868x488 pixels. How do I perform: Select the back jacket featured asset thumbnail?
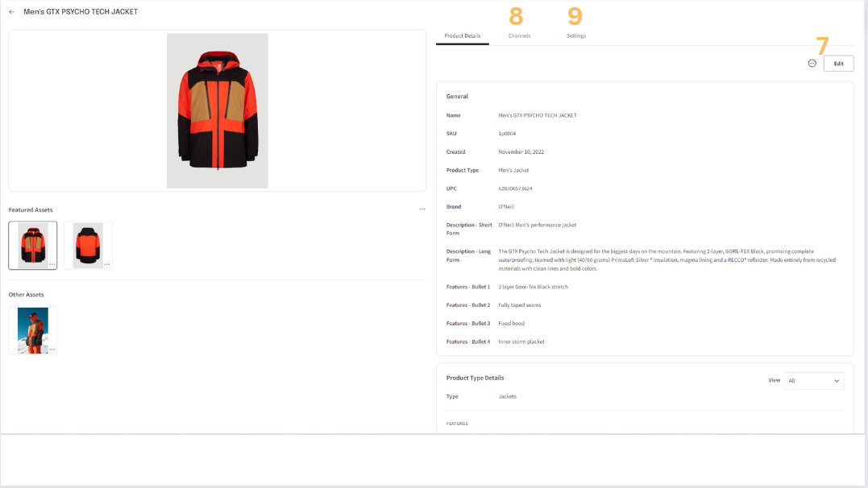[x=88, y=245]
